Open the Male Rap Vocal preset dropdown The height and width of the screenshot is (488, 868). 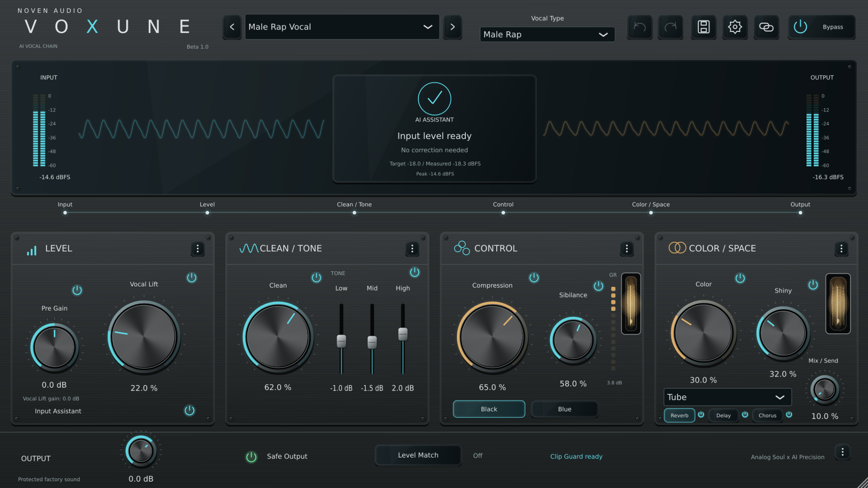tap(342, 27)
